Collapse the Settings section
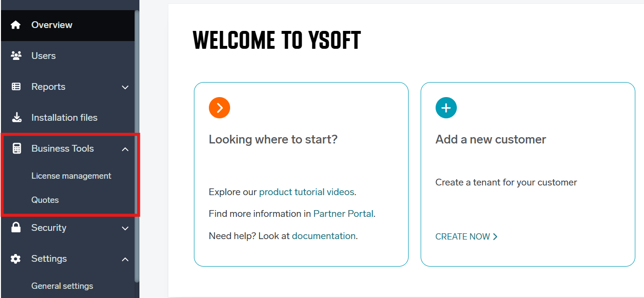The width and height of the screenshot is (644, 298). 125,259
